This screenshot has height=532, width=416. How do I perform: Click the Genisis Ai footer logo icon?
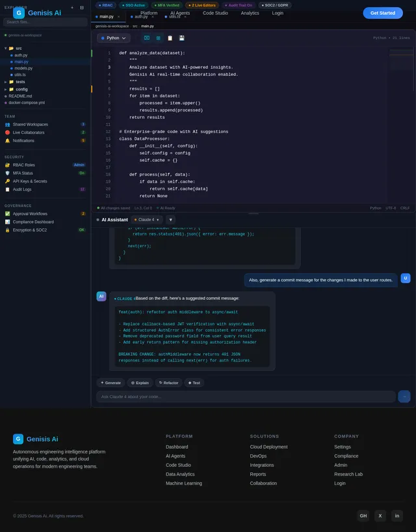pyautogui.click(x=18, y=439)
